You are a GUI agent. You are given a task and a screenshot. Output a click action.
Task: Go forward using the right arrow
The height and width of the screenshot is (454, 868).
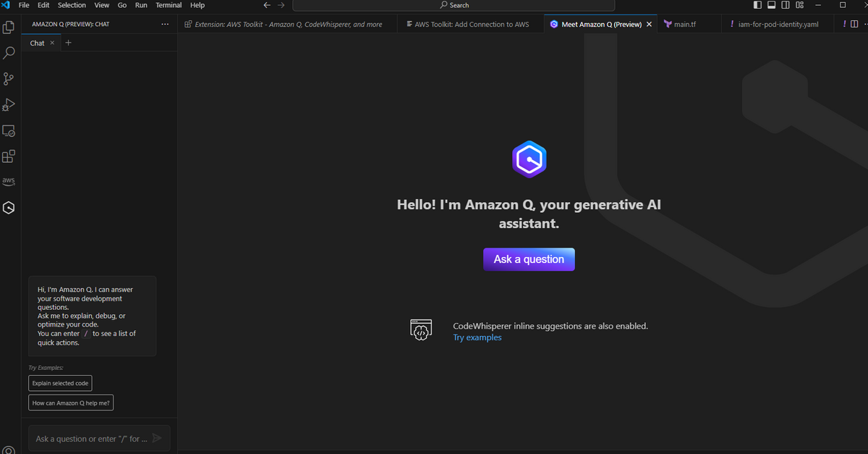(x=281, y=5)
